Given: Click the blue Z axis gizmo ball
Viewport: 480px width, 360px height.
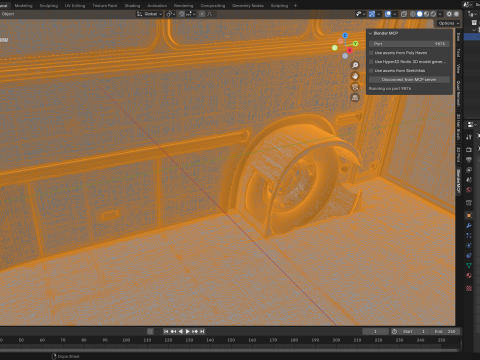Looking at the screenshot, I should (345, 35).
